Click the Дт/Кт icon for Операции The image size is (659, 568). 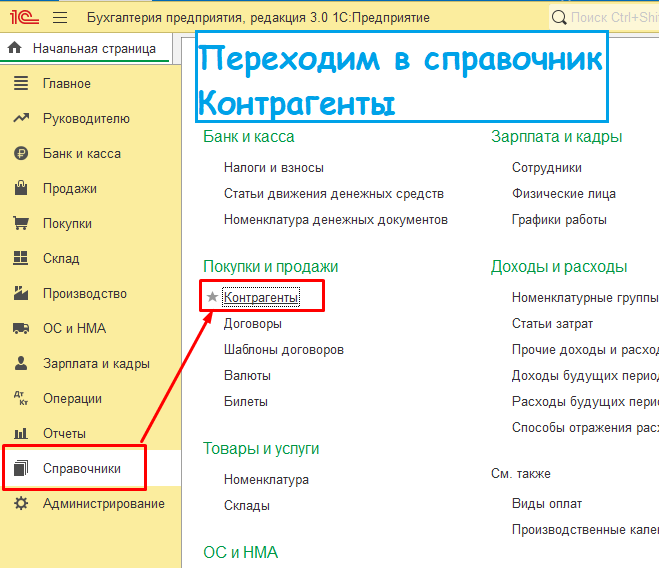point(21,398)
